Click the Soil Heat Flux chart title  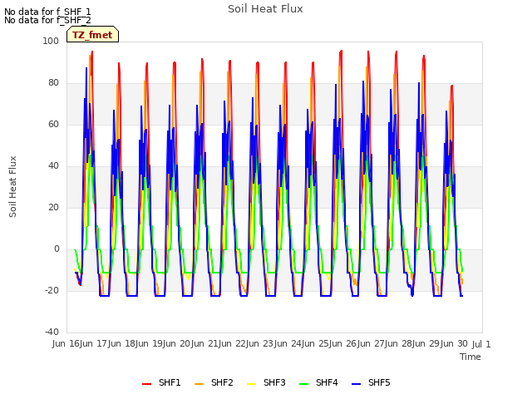click(x=265, y=9)
